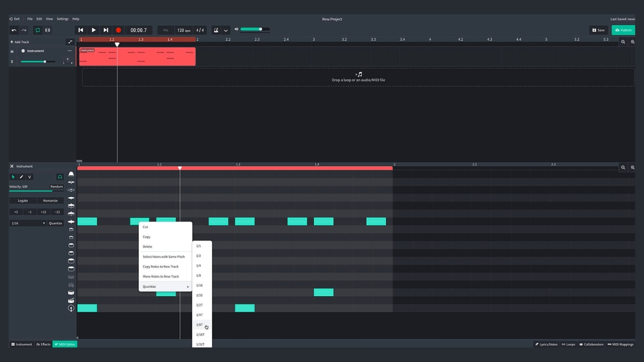Click the undo arrow icon
The height and width of the screenshot is (362, 644).
click(x=14, y=30)
